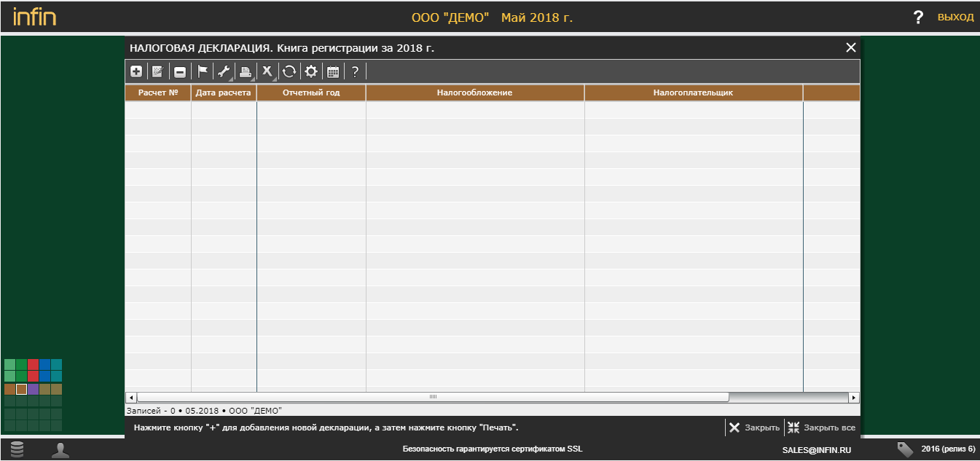
Task: Open the edit record notepad icon
Action: pyautogui.click(x=157, y=71)
